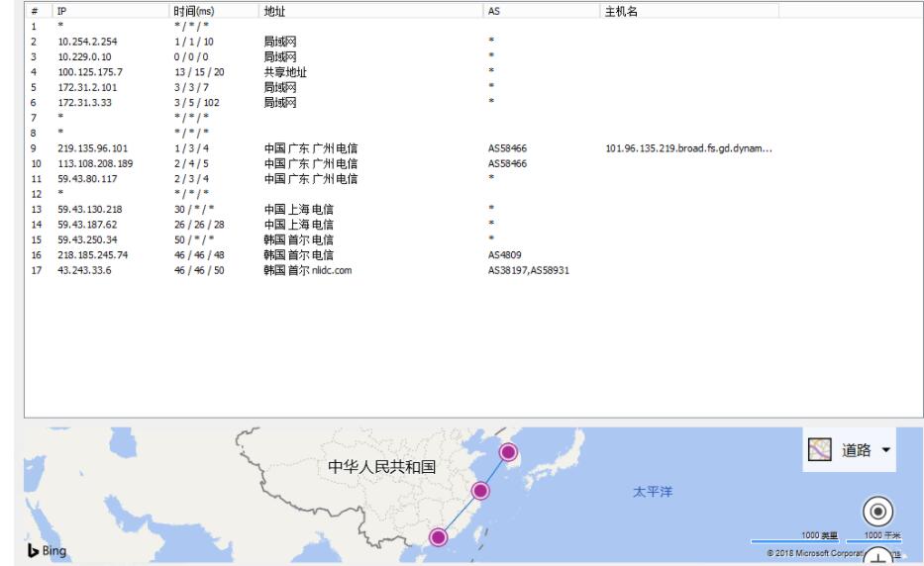Click the Seoul marker on the map
This screenshot has width=924, height=566.
(508, 452)
